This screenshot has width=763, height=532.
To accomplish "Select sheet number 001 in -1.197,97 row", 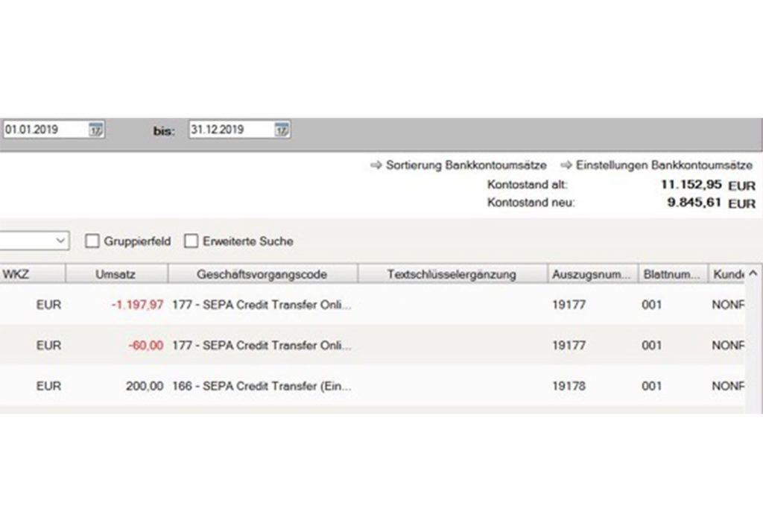I will click(652, 305).
